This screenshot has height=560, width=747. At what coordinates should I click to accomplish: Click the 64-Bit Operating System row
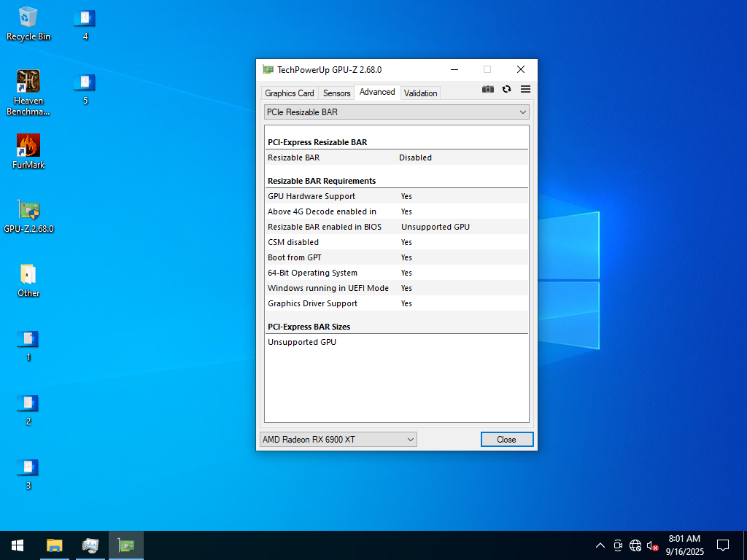(396, 273)
